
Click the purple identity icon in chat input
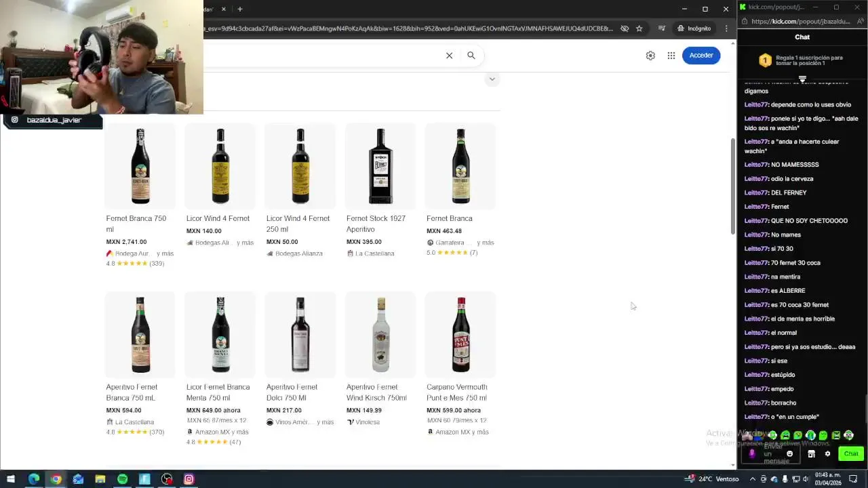(x=751, y=454)
